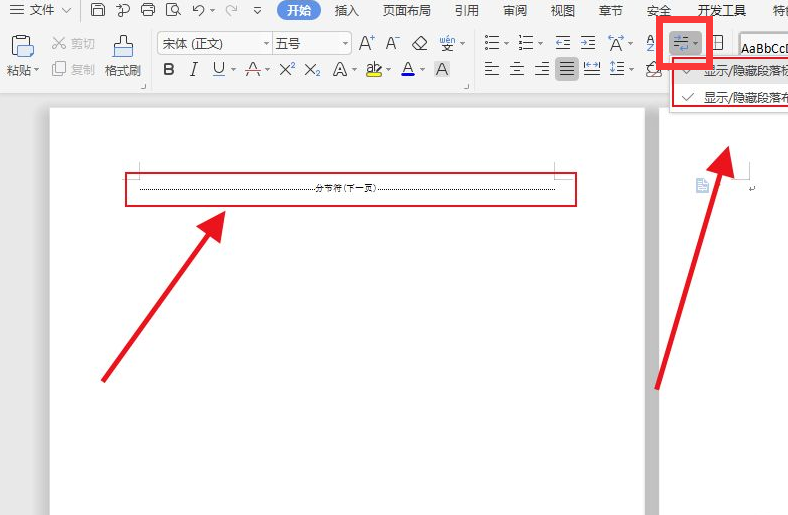Expand underline style dropdown arrow
The width and height of the screenshot is (788, 515).
(233, 69)
